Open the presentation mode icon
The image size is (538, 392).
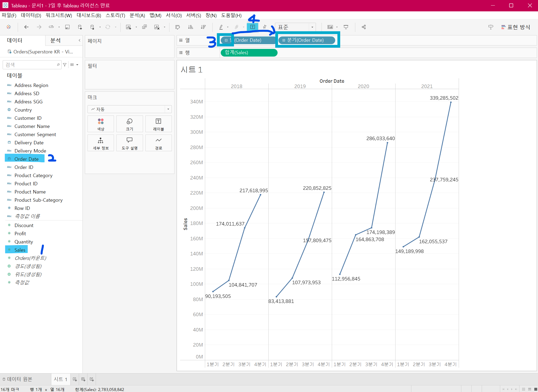(x=346, y=27)
